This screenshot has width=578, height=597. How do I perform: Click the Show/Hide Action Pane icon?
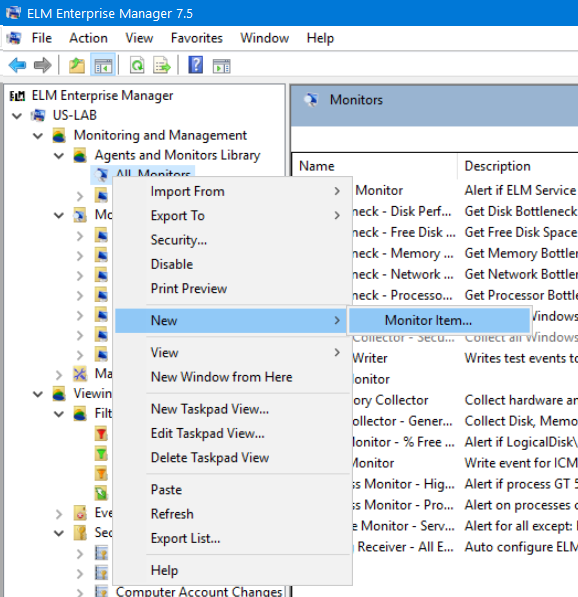[x=221, y=66]
